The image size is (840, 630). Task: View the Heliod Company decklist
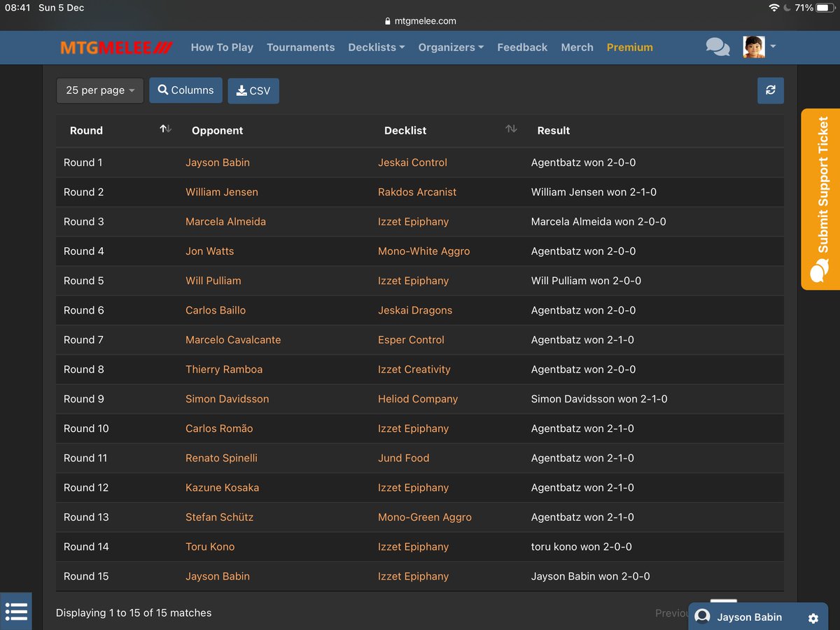[x=418, y=399]
